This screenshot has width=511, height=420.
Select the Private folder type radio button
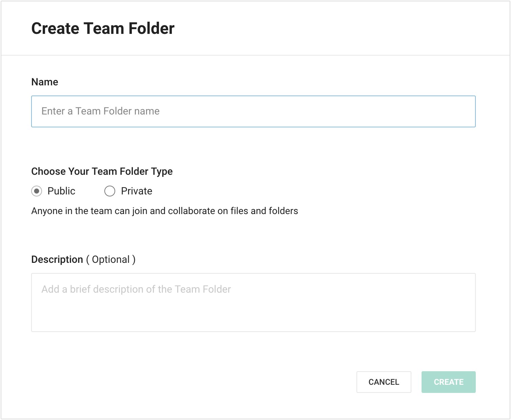click(x=110, y=191)
